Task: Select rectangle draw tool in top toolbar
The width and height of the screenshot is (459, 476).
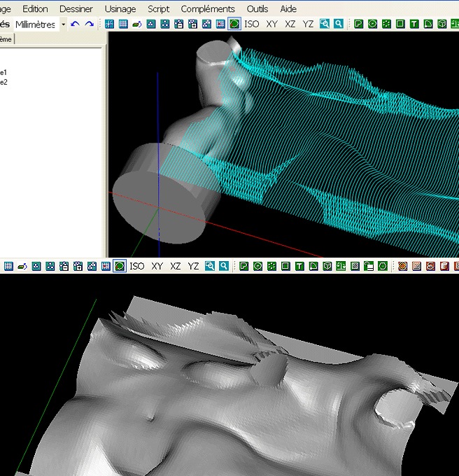Action: (x=400, y=24)
